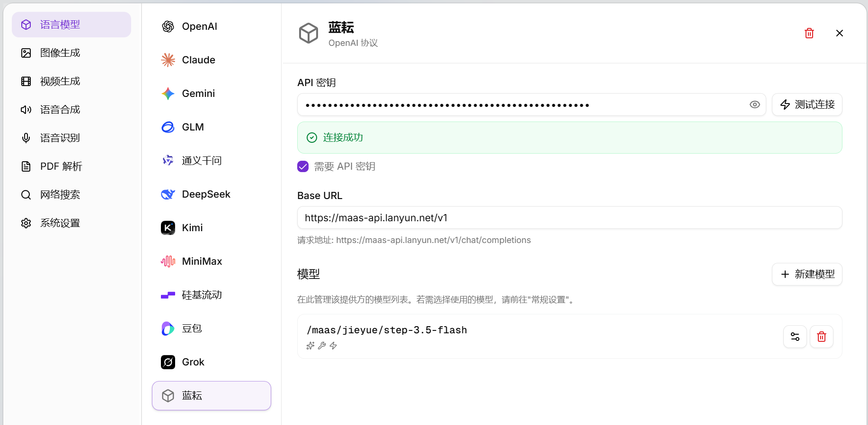Image resolution: width=868 pixels, height=425 pixels.
Task: Select the Claude provider logo
Action: tap(168, 60)
